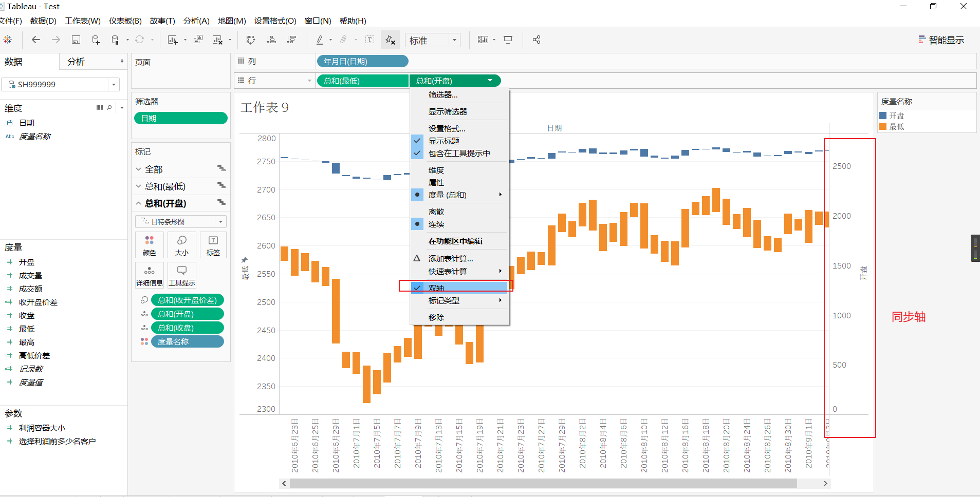
Task: Click the 工作表 9 sheet title
Action: tap(265, 107)
